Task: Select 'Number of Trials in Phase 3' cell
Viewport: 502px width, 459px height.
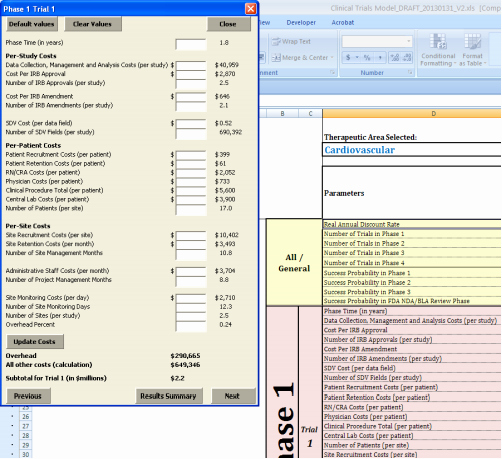Action: point(412,253)
